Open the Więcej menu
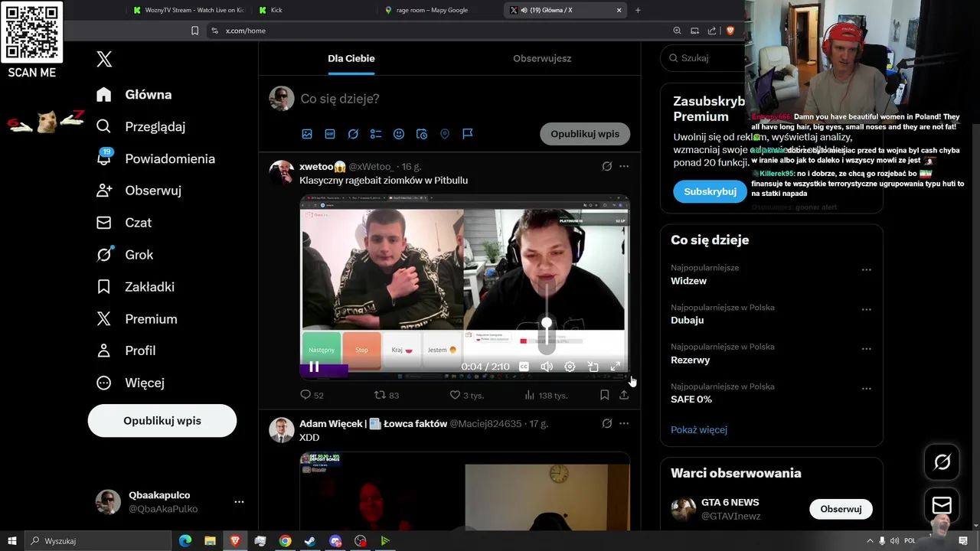 point(130,383)
